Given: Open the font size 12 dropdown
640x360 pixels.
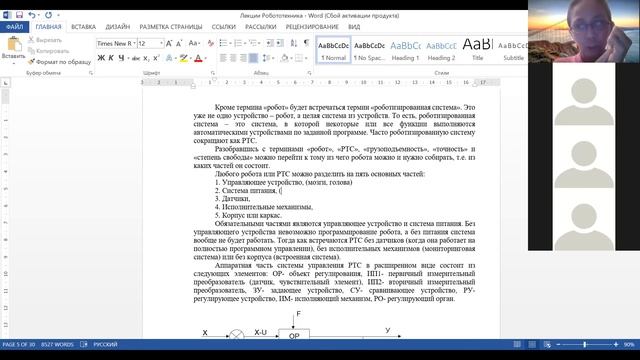Looking at the screenshot, I should coord(162,43).
